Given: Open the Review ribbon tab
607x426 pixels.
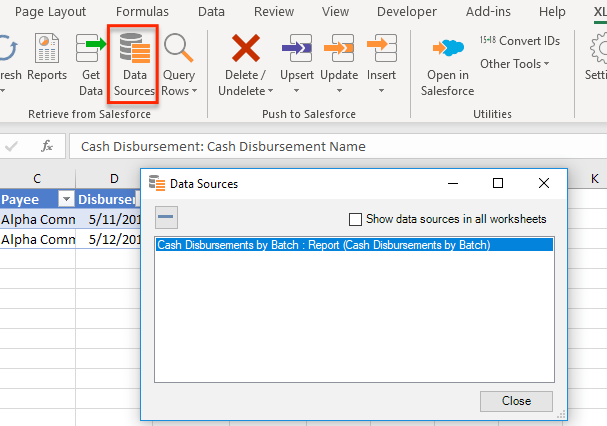Looking at the screenshot, I should [274, 12].
